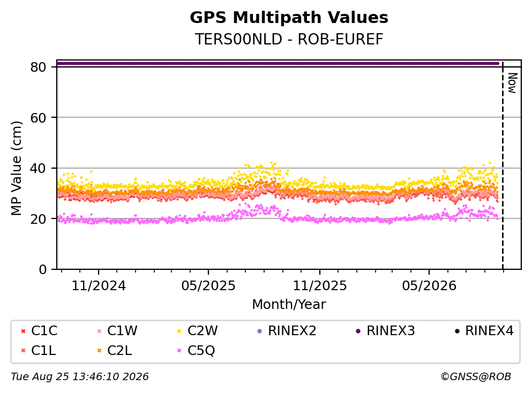Viewport: 532px width, 393px height.
Task: Click the MP Value (cm) axis label
Action: click(16, 168)
